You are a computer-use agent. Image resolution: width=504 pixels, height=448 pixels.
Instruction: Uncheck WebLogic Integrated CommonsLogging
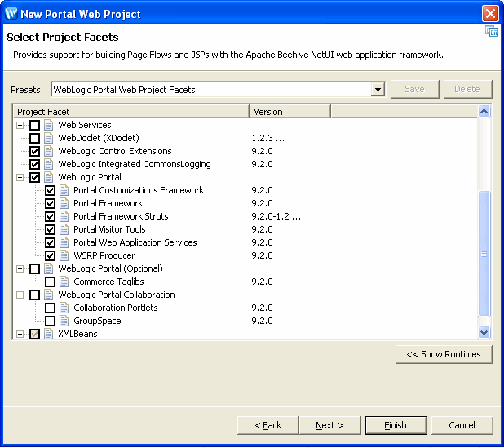click(35, 164)
